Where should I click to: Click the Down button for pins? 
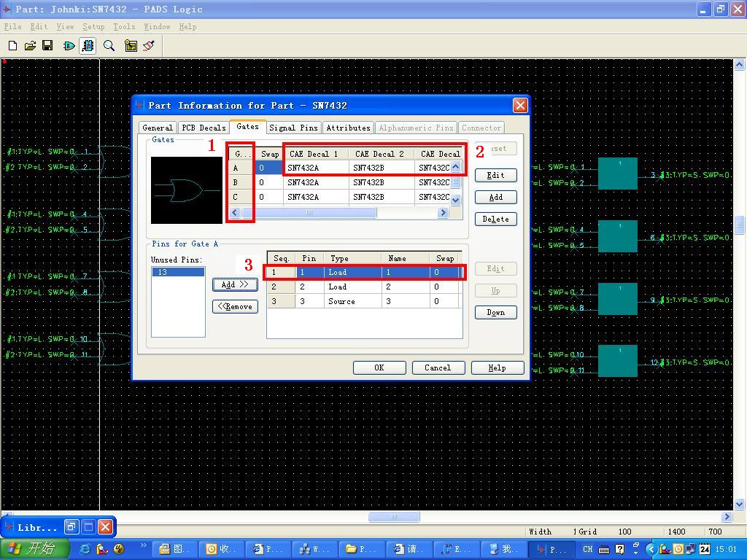(495, 312)
